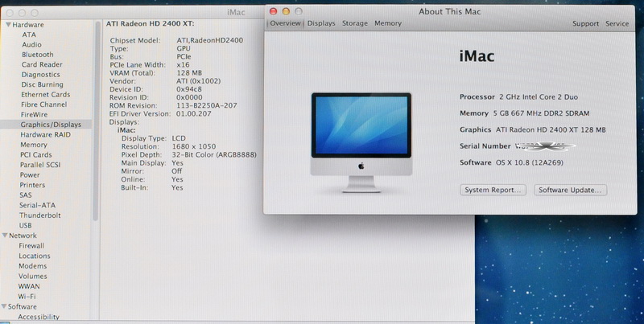Select Parallel SCSI entry
Image resolution: width=644 pixels, height=324 pixels.
[40, 165]
